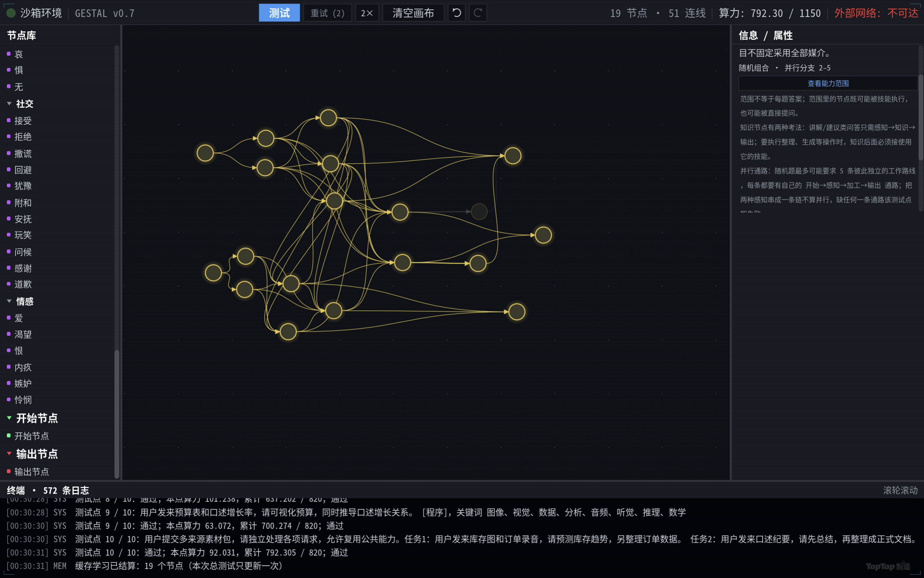The image size is (924, 578).
Task: Click the 19 节点 • 51 连线 counter
Action: pos(658,13)
